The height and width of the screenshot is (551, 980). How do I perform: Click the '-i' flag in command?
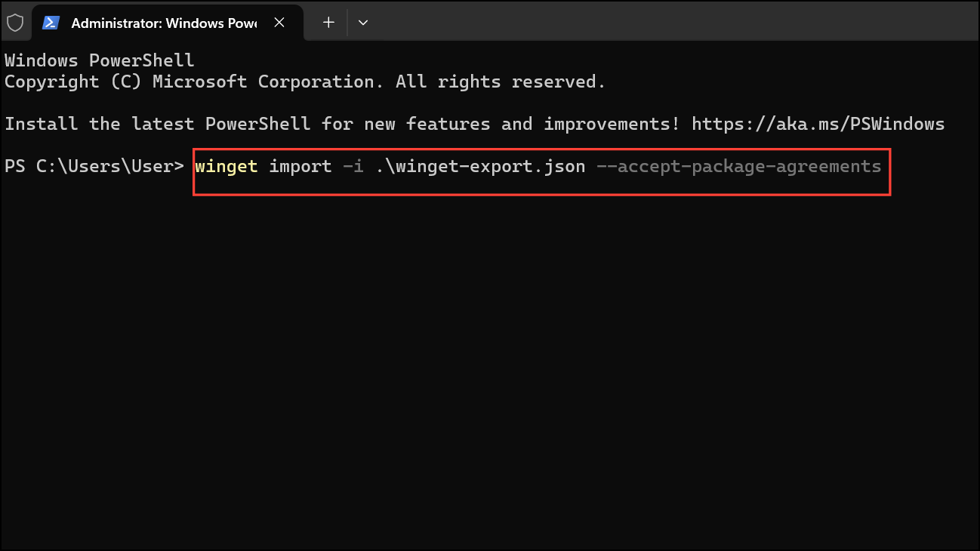353,166
